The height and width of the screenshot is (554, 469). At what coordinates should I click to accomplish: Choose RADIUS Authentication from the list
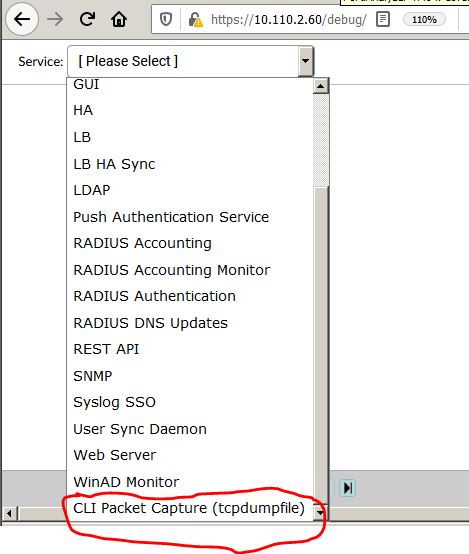pyautogui.click(x=154, y=296)
